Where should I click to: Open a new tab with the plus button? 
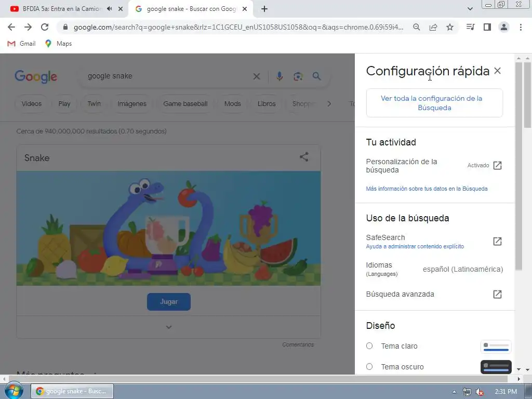coord(264,9)
